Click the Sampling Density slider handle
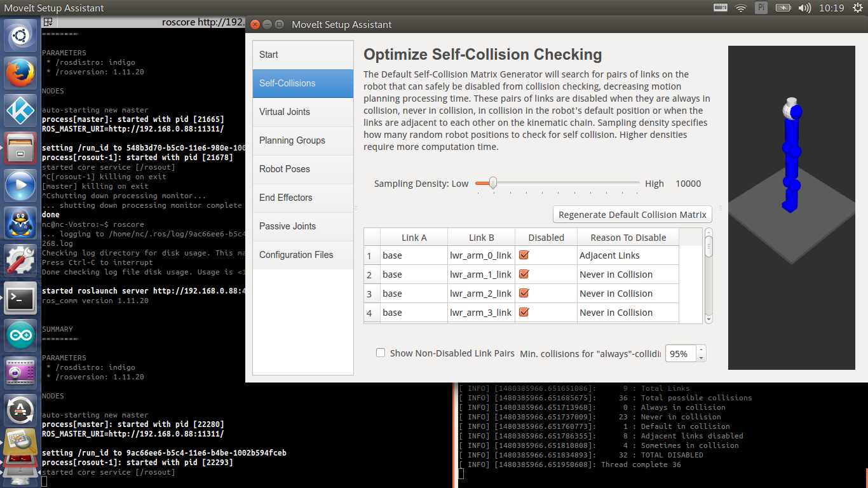 pos(492,183)
